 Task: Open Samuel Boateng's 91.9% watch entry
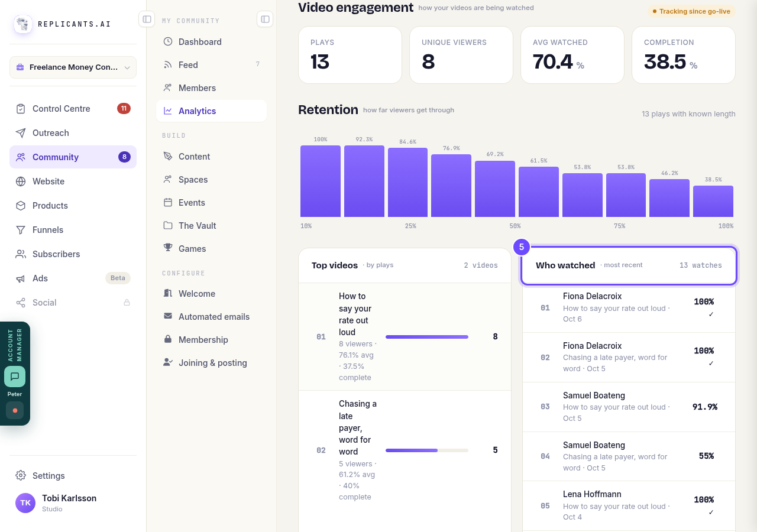pos(629,407)
